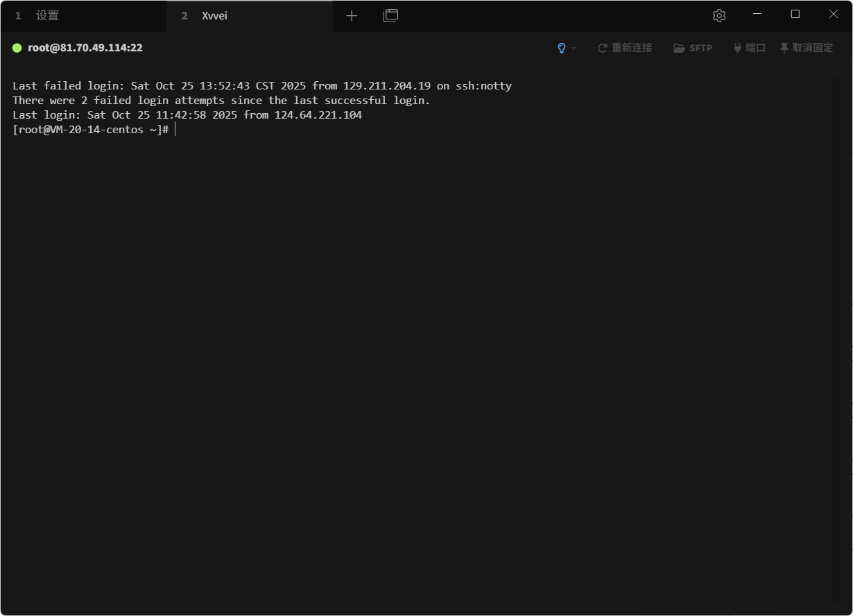Click the blue lightbulb hints icon
This screenshot has height=616, width=853.
(x=562, y=48)
